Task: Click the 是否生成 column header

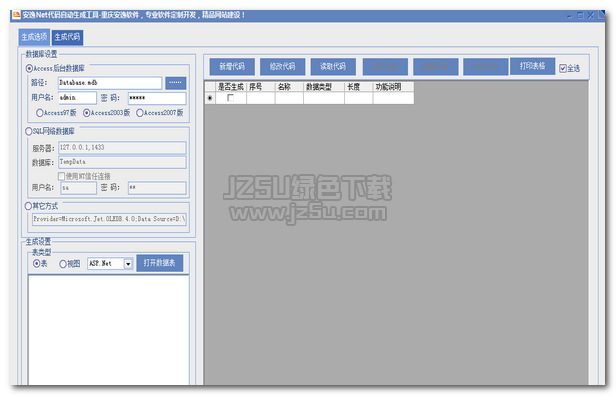Action: (x=231, y=87)
